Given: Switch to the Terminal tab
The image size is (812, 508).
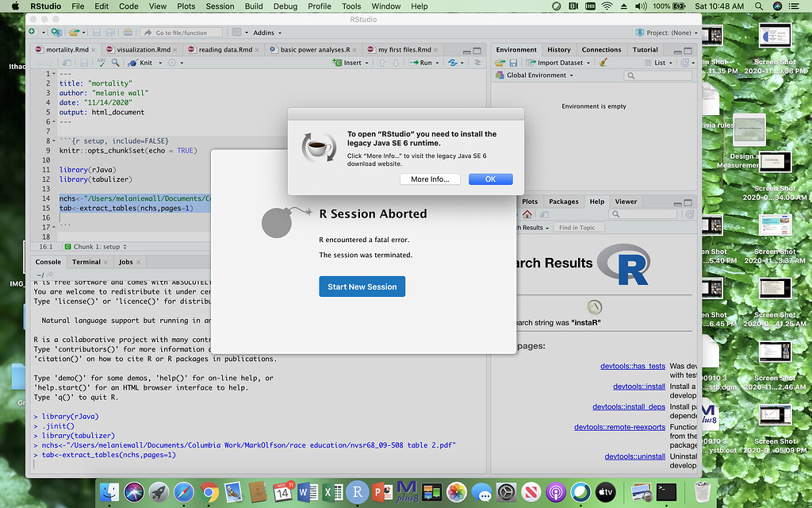Looking at the screenshot, I should pyautogui.click(x=86, y=262).
